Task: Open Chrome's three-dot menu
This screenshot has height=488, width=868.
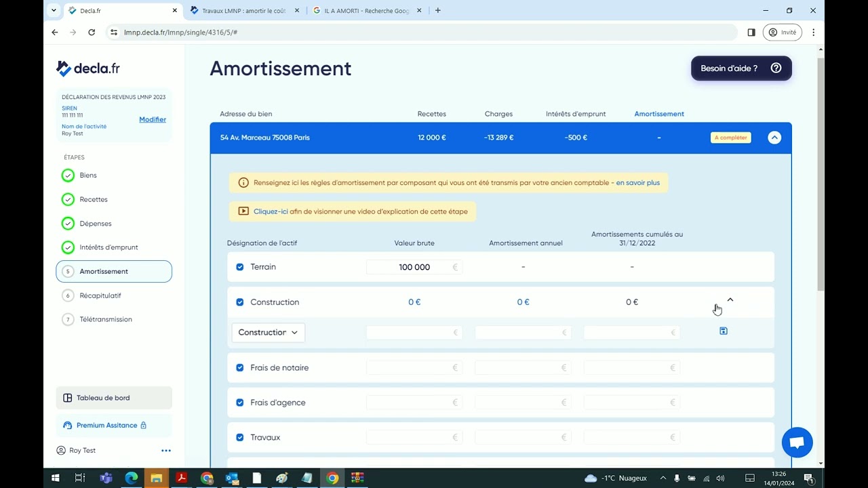Action: [813, 32]
